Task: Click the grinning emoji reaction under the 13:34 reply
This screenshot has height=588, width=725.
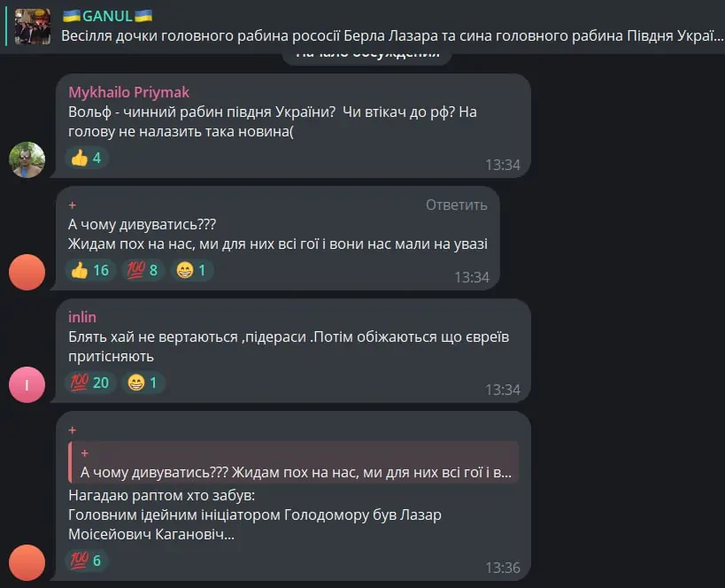Action: point(192,270)
